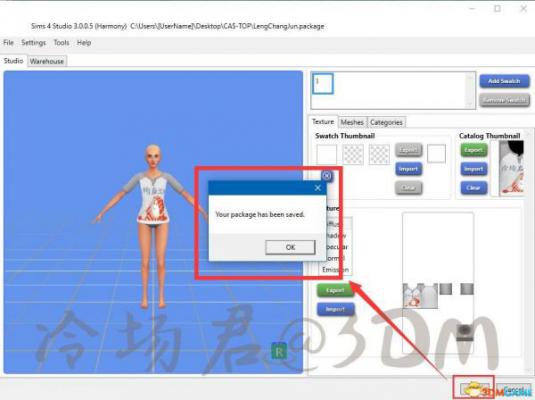The width and height of the screenshot is (535, 400).
Task: Select the Texture tab
Action: point(323,122)
